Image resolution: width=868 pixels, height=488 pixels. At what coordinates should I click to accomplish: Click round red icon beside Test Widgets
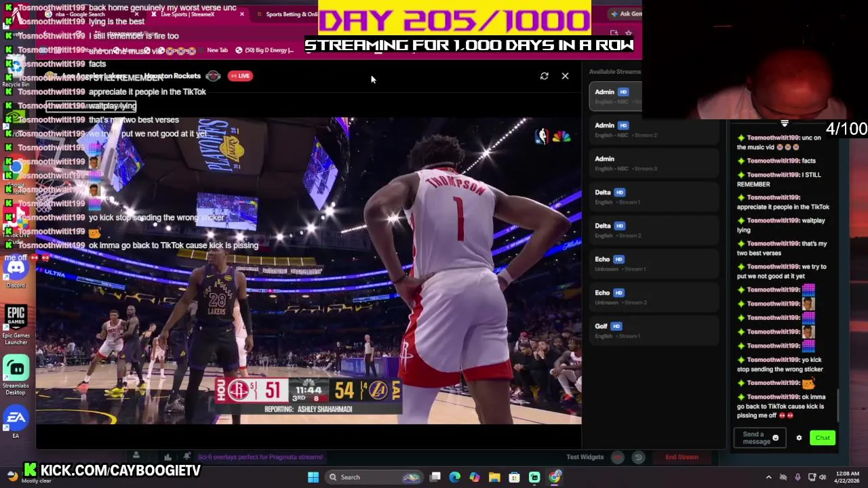[617, 457]
